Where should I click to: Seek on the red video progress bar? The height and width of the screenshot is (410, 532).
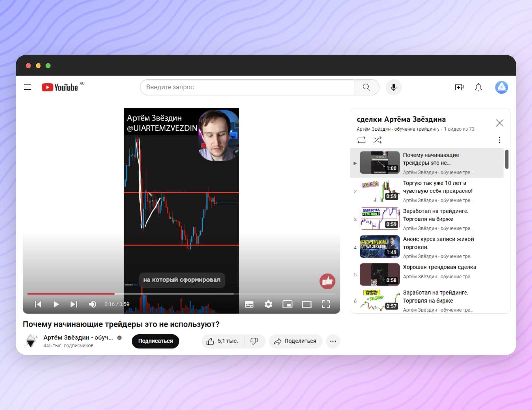[181, 294]
